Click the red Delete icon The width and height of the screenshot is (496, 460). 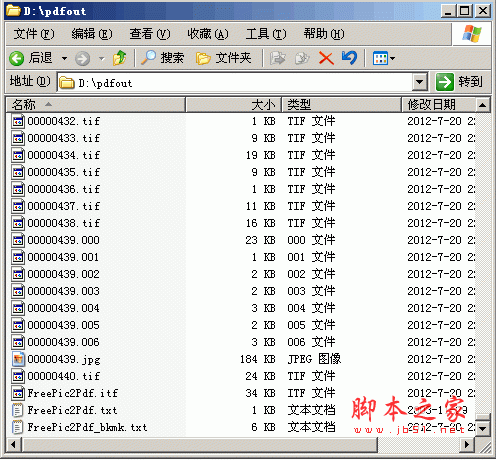326,58
